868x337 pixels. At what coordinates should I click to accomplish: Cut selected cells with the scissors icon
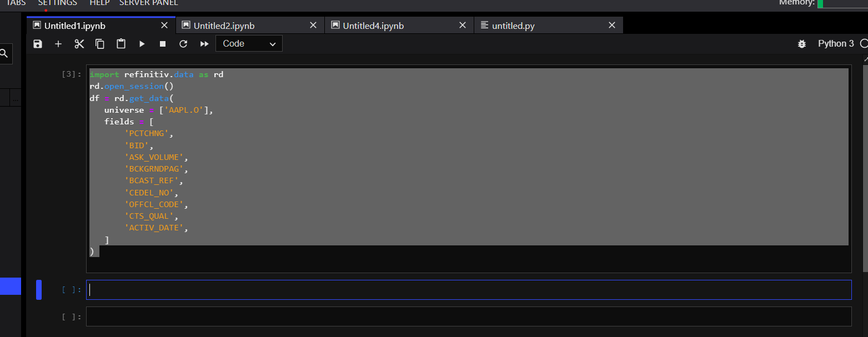pos(79,44)
